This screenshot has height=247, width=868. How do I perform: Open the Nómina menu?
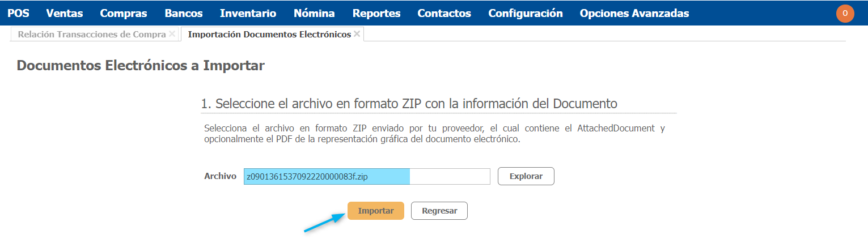click(314, 13)
